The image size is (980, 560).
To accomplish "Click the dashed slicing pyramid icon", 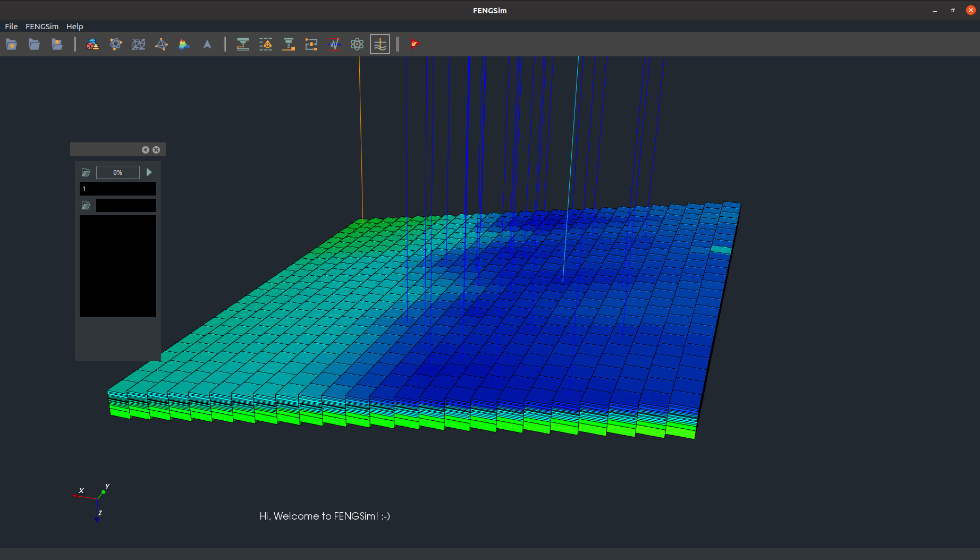I will (x=266, y=45).
